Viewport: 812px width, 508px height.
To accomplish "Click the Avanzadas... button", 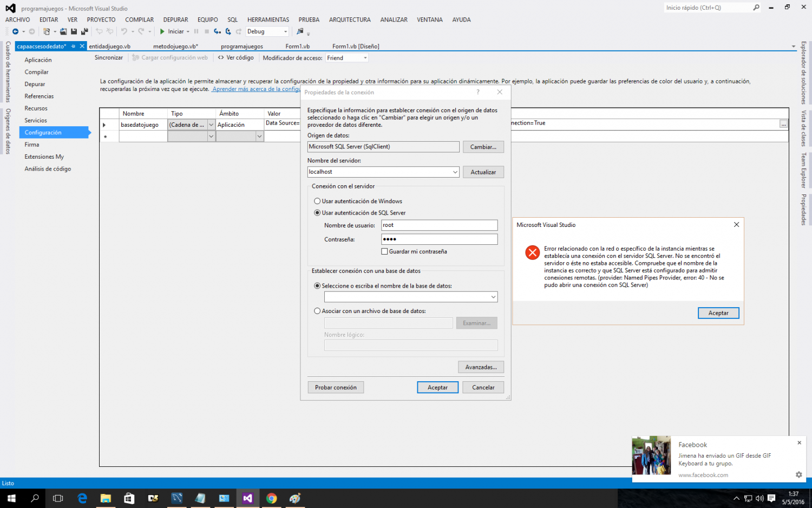I will (x=481, y=367).
